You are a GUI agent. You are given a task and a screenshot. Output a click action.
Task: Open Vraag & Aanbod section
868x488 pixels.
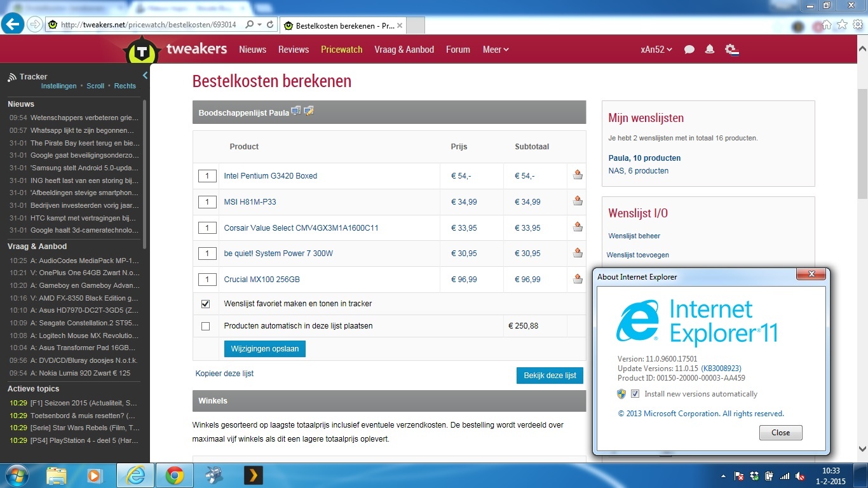(x=404, y=50)
